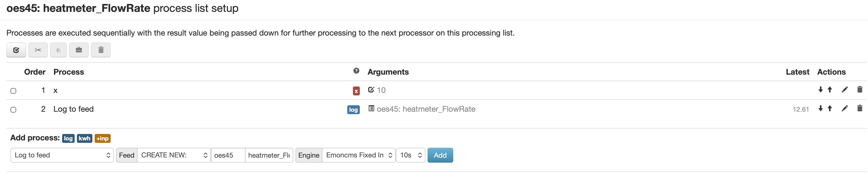
Task: Click the orange +inp badge
Action: pyautogui.click(x=103, y=138)
